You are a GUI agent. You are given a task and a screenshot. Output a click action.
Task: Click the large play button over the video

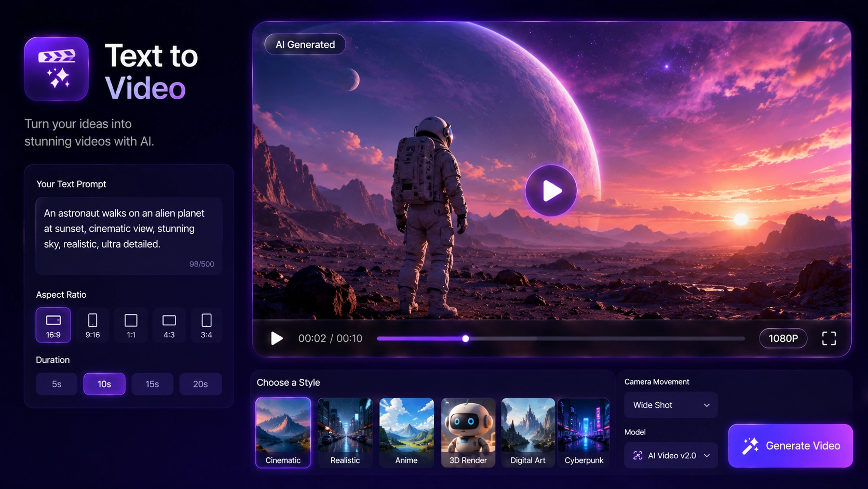click(551, 191)
